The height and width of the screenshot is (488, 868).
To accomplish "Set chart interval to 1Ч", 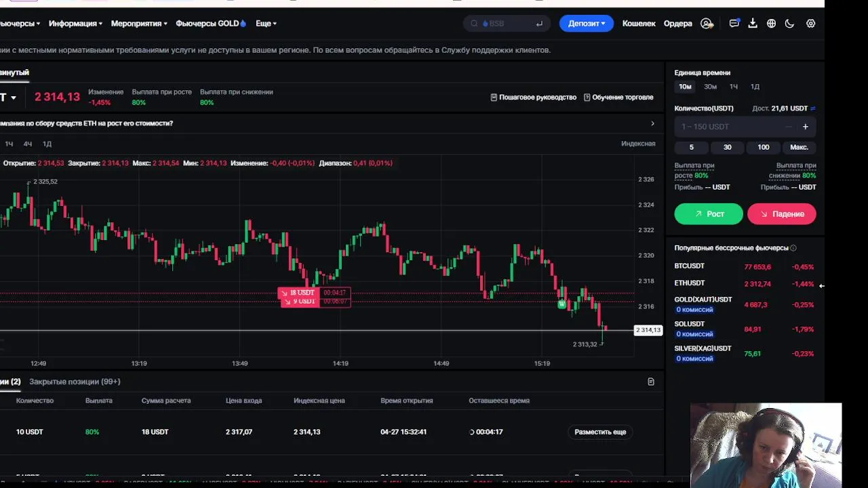I will tap(9, 144).
